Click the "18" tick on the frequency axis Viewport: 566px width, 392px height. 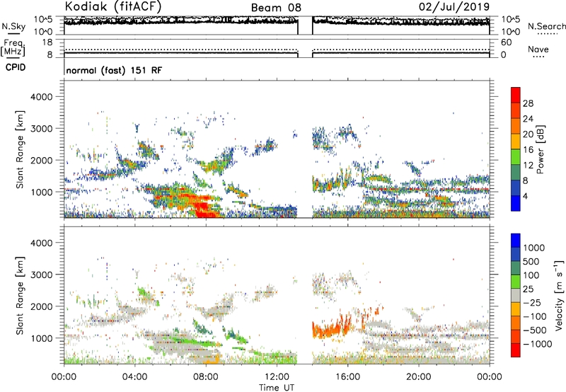click(47, 42)
